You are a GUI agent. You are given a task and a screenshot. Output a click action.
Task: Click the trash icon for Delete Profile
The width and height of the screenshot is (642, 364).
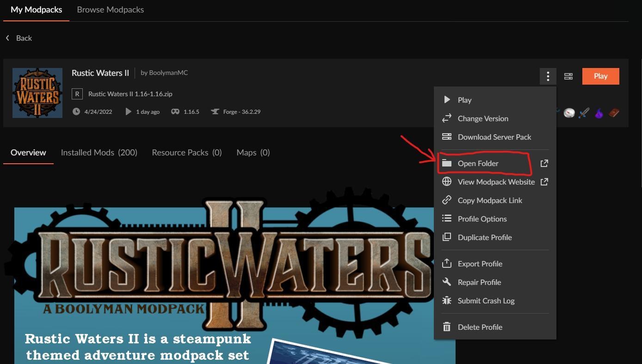447,327
